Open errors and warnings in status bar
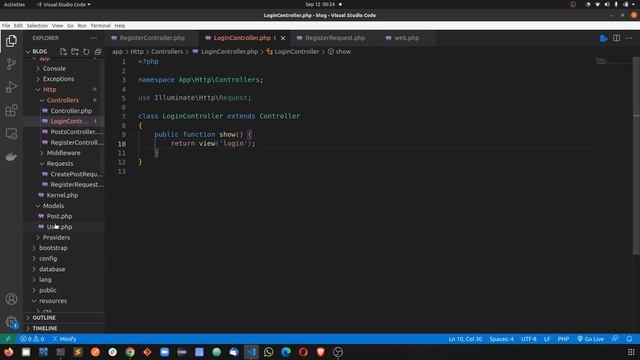 point(32,339)
